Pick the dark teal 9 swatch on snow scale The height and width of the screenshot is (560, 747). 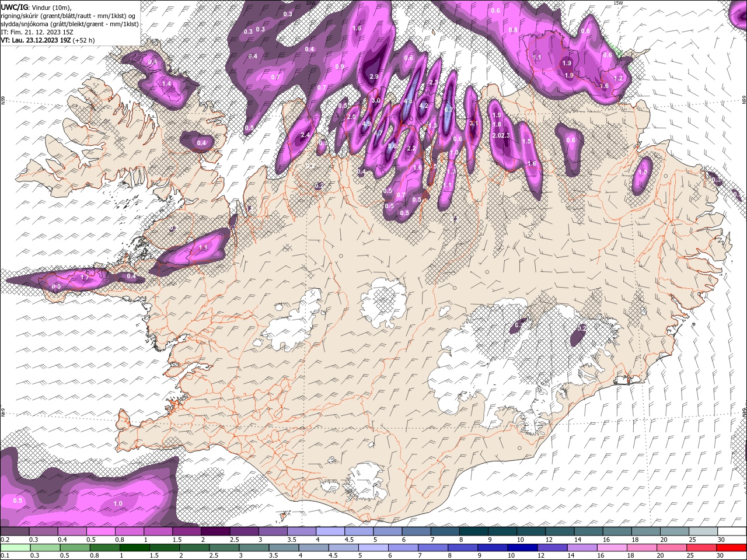[x=502, y=531]
